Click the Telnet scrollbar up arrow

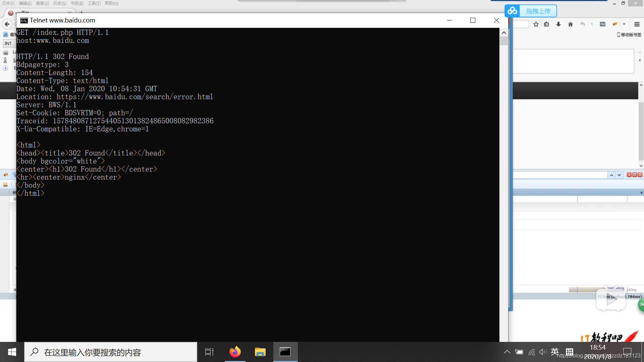[x=503, y=33]
